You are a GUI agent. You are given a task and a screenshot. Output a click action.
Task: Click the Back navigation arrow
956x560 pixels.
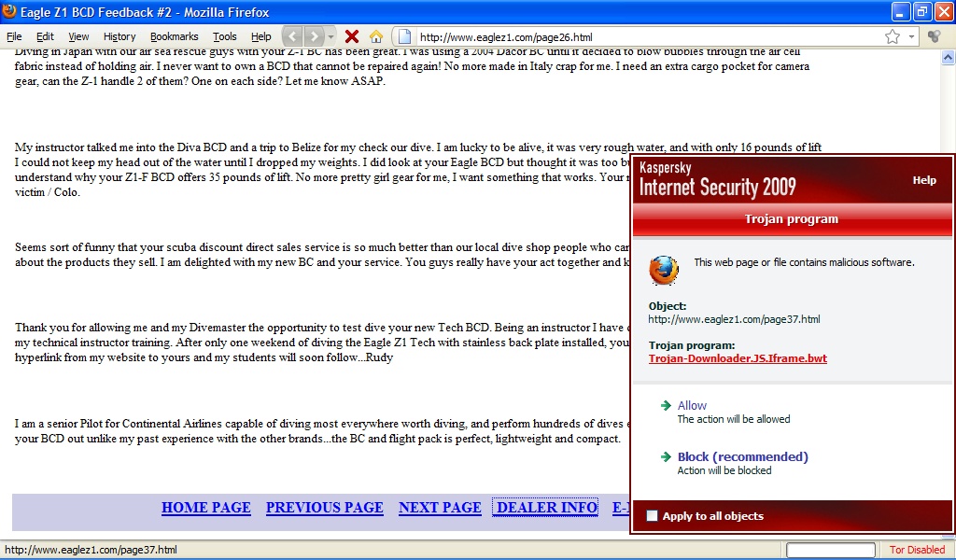[293, 36]
